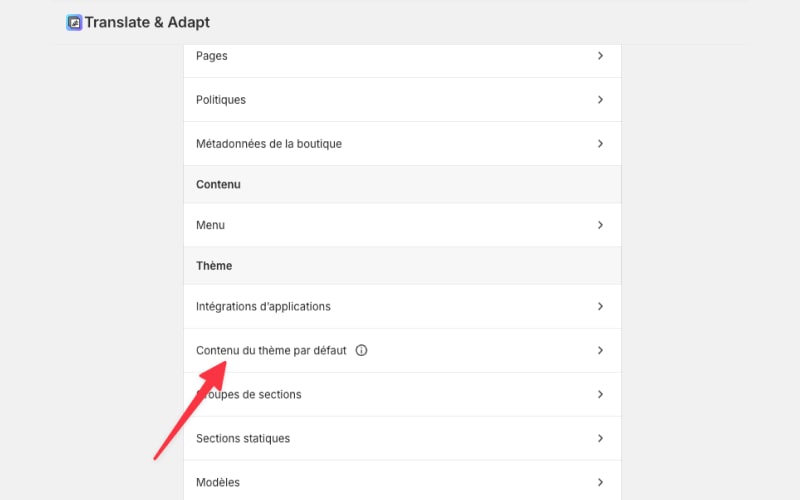Image resolution: width=800 pixels, height=500 pixels.
Task: Open the Modèles entry
Action: click(218, 482)
